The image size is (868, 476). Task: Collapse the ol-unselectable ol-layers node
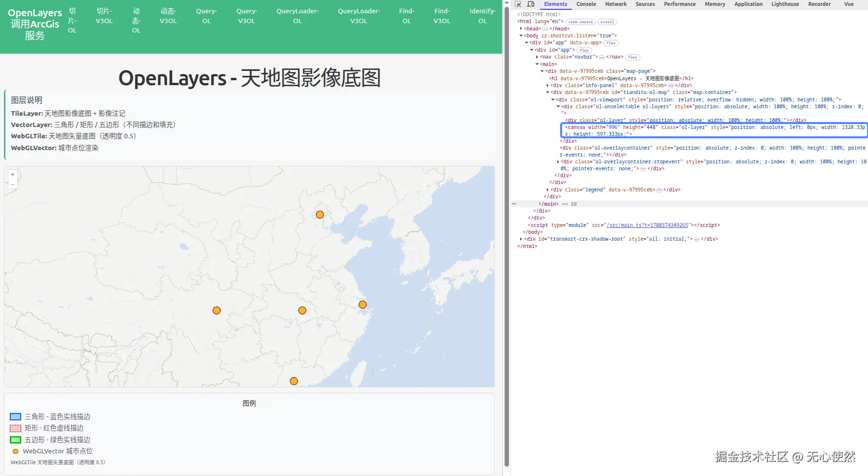[559, 106]
